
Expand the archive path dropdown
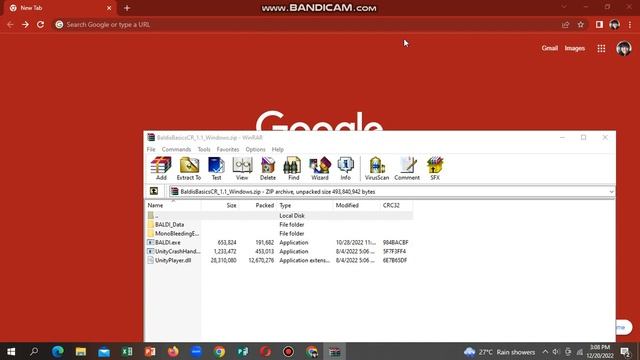tap(611, 191)
